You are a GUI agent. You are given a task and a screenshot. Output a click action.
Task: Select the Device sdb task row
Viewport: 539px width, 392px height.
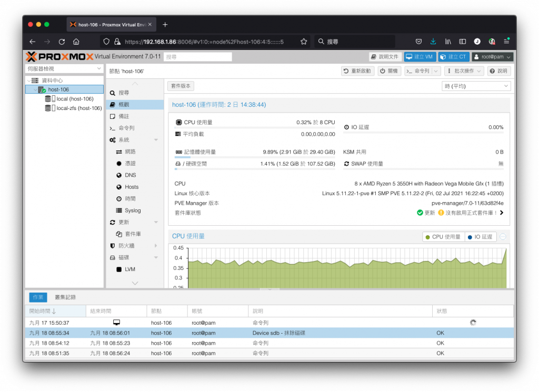pyautogui.click(x=269, y=333)
